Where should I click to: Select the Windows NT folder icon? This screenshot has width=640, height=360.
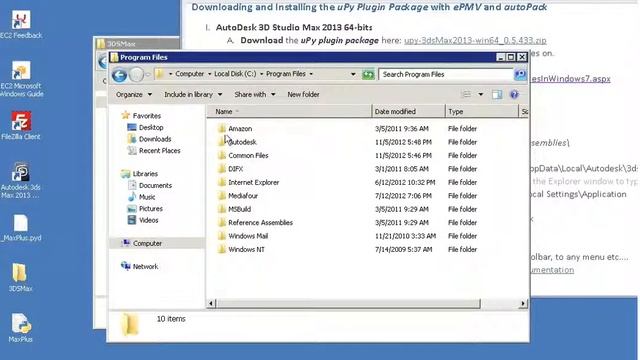click(x=222, y=249)
